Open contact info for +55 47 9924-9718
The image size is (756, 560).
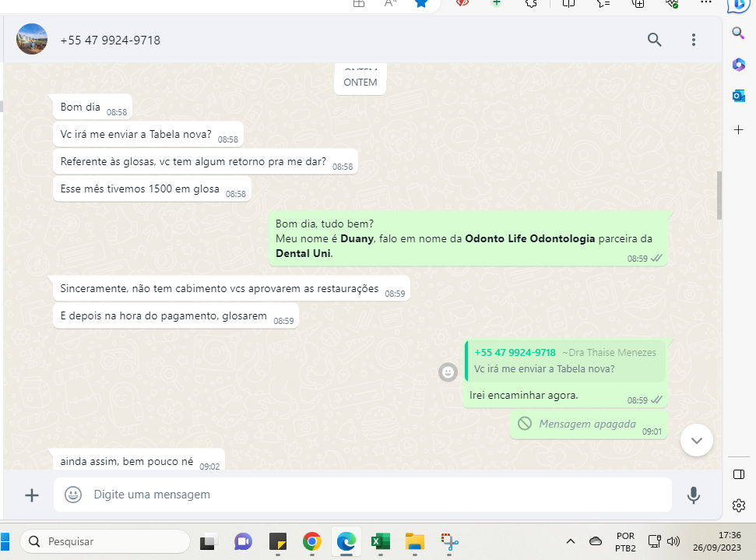[110, 40]
